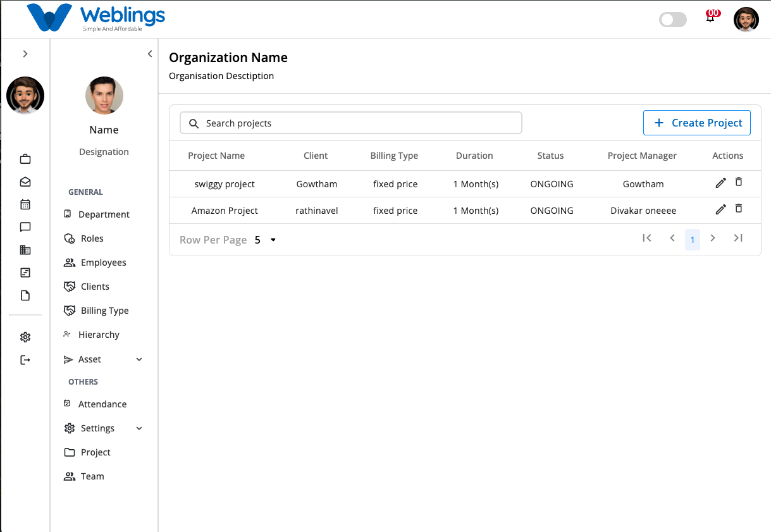Open the mail envelope icon in left rail
The image size is (771, 532).
25,182
